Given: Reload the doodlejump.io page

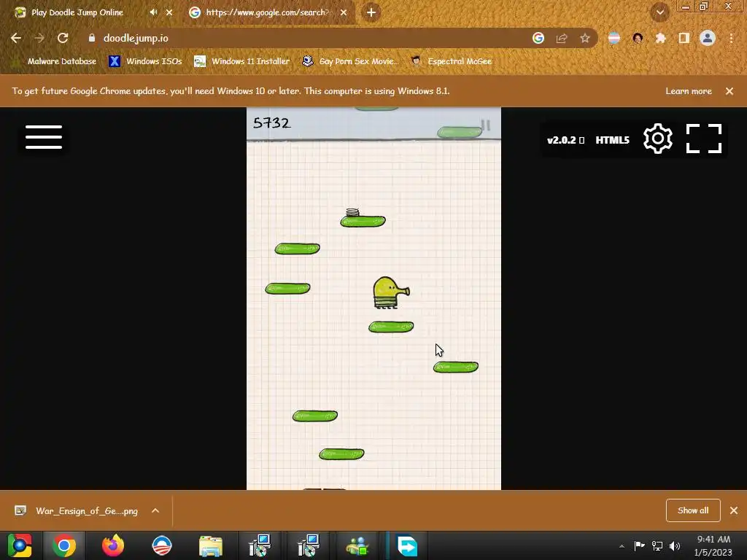Looking at the screenshot, I should pyautogui.click(x=63, y=38).
